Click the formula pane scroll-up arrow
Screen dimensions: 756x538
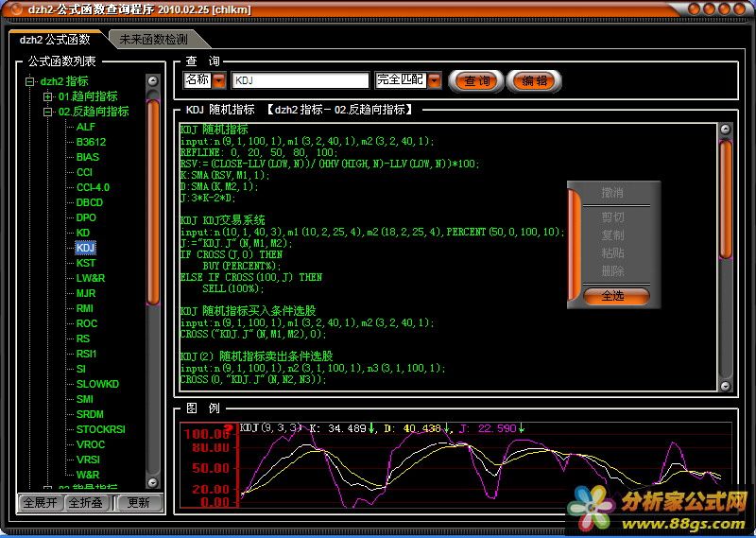click(725, 130)
